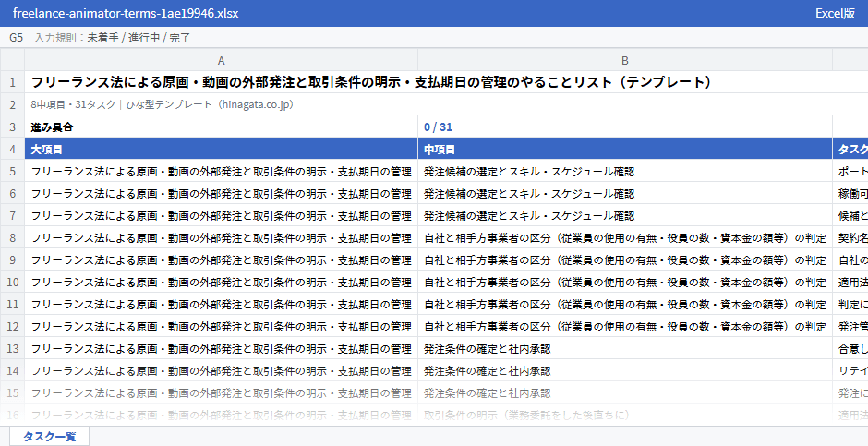Click the ポート cell in row 5
Image resolution: width=868 pixels, height=446 pixels.
coord(850,171)
